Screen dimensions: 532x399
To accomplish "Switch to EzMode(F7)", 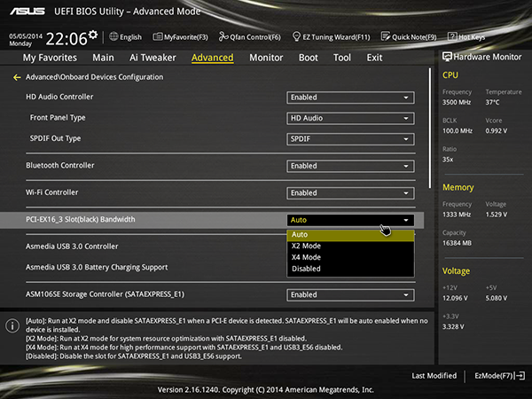I will pos(500,376).
